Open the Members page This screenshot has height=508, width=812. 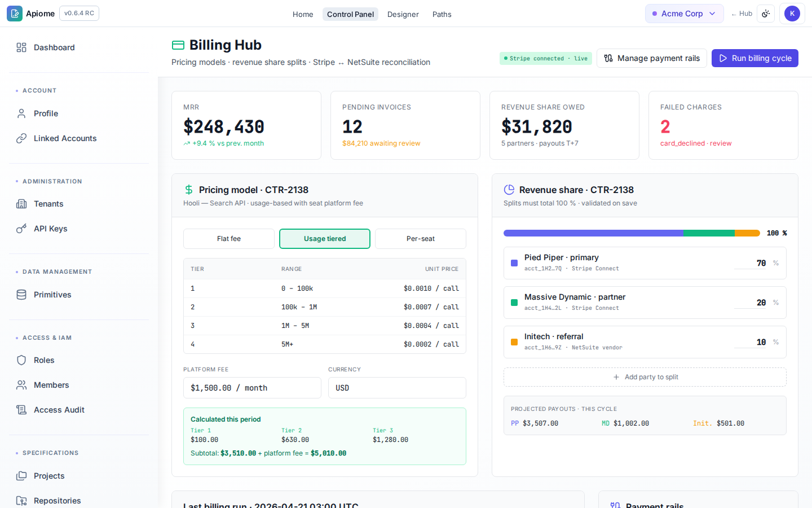tap(79, 385)
